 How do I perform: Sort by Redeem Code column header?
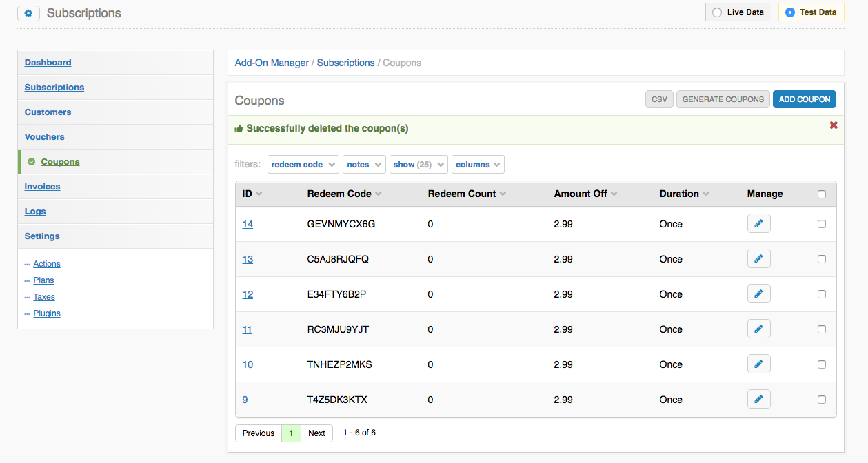[x=345, y=194]
